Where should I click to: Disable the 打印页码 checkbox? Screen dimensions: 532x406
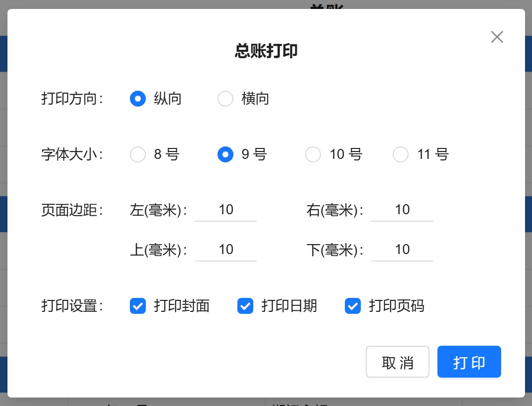pos(353,306)
